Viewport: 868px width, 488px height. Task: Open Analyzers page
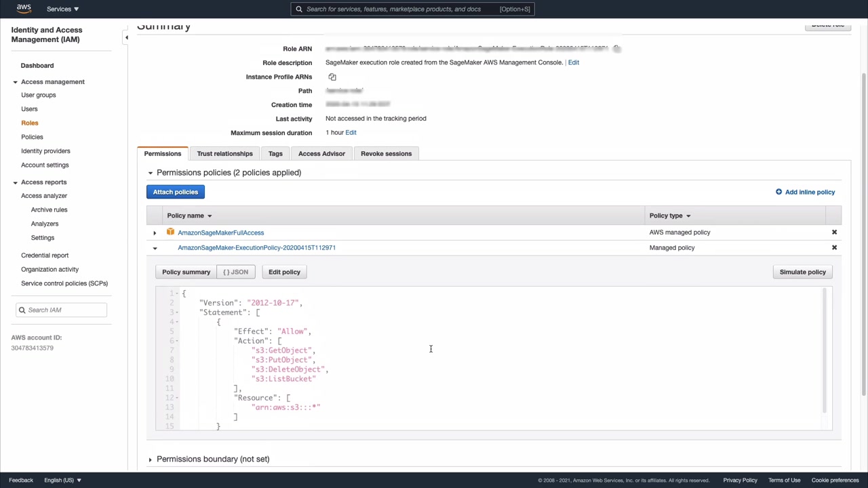[x=45, y=224]
